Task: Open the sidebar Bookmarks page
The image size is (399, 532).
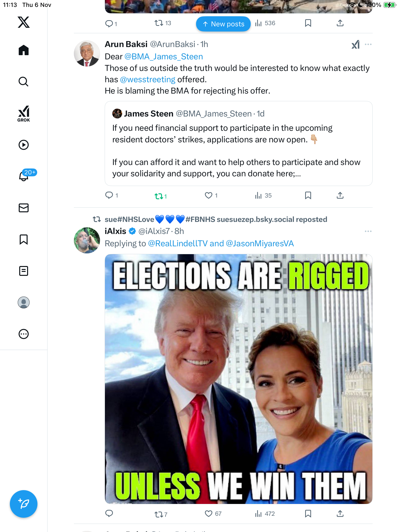Action: (x=24, y=239)
